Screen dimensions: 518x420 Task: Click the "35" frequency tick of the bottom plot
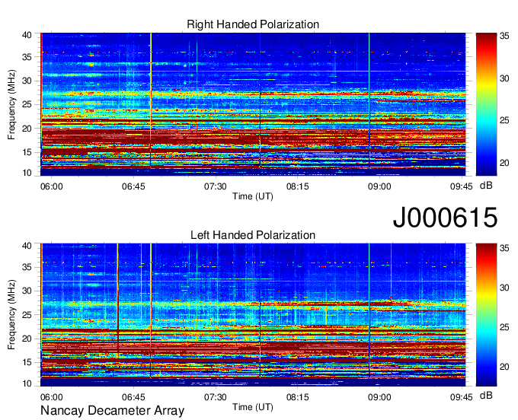coord(27,267)
